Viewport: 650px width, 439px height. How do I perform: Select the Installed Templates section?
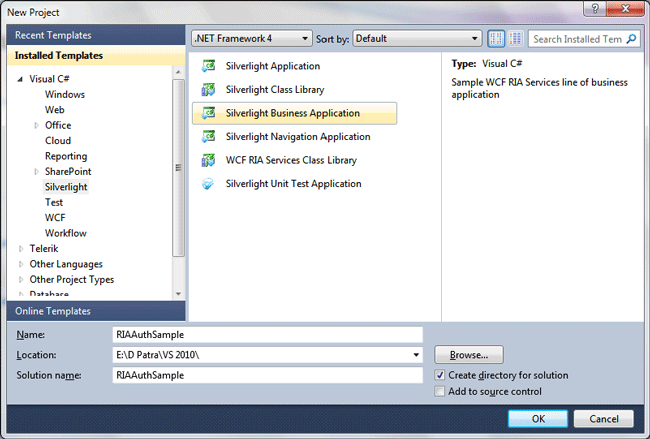click(x=96, y=55)
